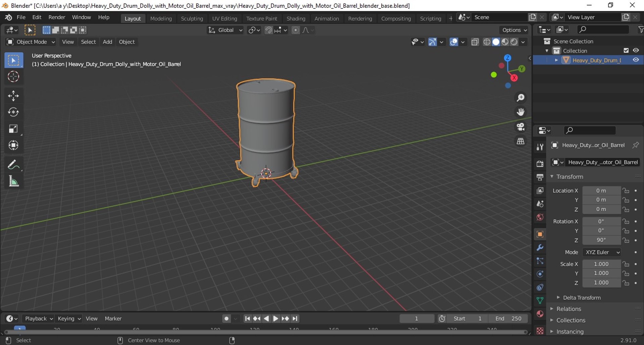
Task: Open the Marker menu in timeline
Action: (x=113, y=318)
